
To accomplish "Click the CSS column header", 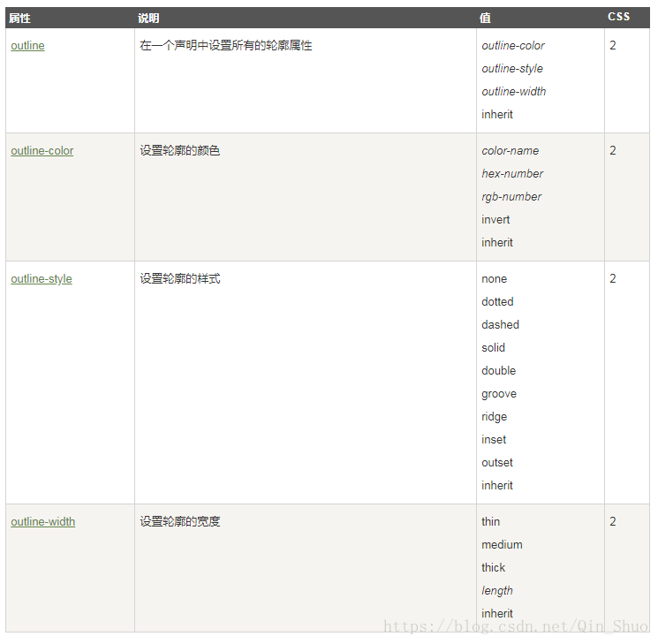I will (618, 17).
